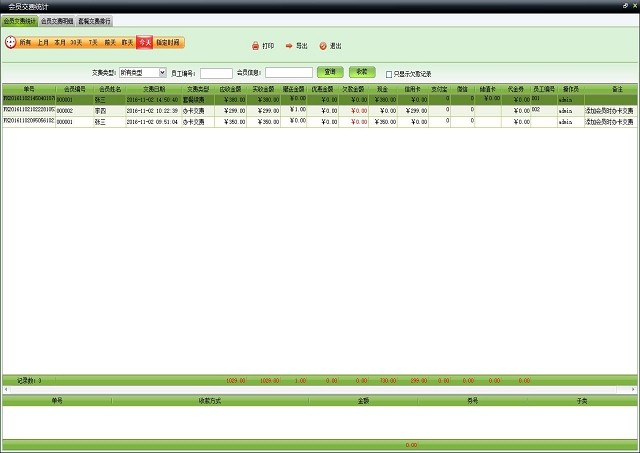The width and height of the screenshot is (640, 453).
Task: Choose the 指定时间 custom date filter
Action: (x=168, y=43)
